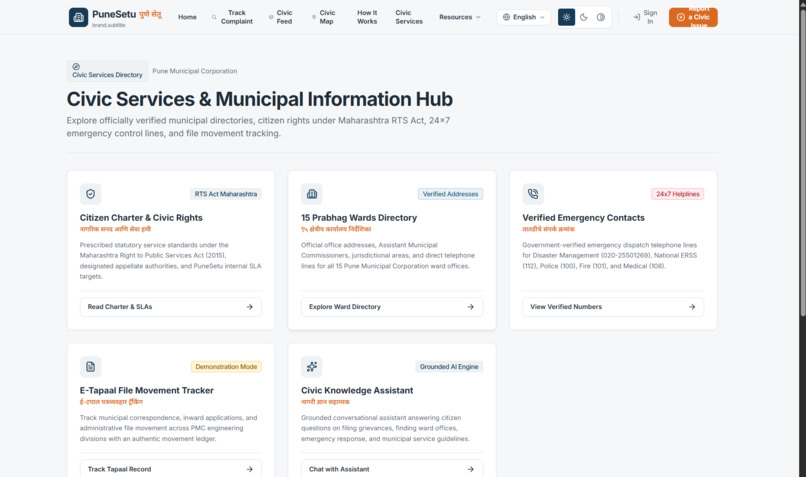Click 'Citizen Charter & Civic Rights' heading
806x477 pixels.
[141, 217]
